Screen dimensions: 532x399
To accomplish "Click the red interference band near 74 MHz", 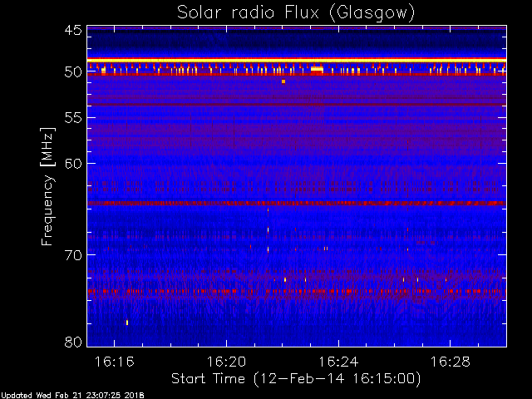I will tap(297, 291).
